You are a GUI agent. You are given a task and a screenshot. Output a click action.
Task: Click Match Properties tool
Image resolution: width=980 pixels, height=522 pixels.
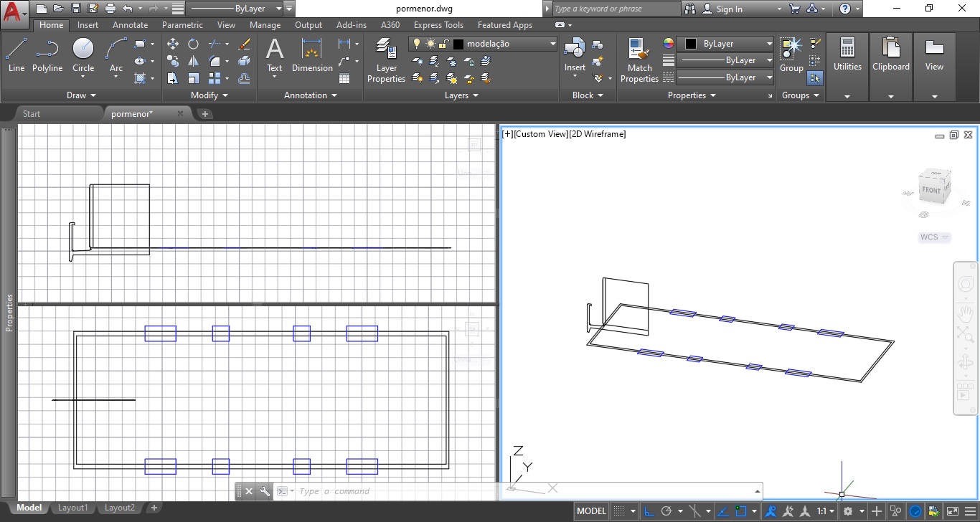click(x=639, y=60)
